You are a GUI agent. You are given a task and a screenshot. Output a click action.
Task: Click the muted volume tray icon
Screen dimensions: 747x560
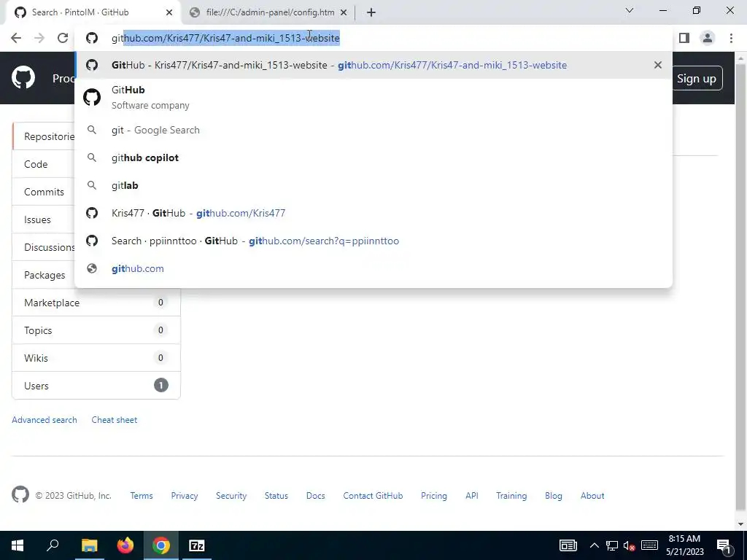630,546
